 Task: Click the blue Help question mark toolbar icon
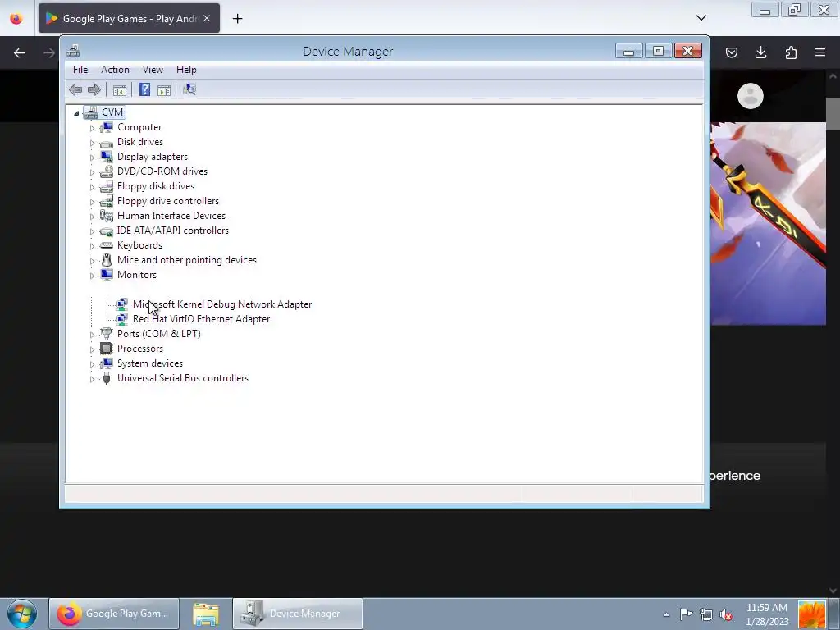pos(144,89)
